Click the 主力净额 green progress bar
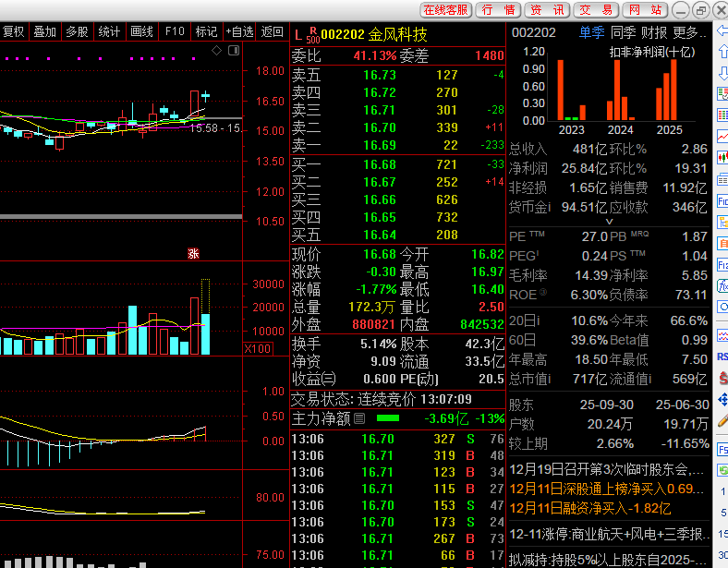This screenshot has height=568, width=728. tap(388, 418)
